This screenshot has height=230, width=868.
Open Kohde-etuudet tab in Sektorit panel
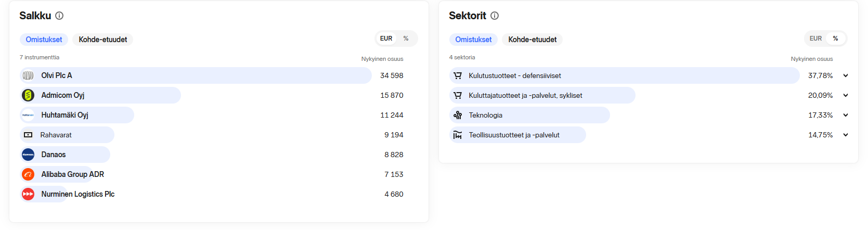(x=532, y=40)
